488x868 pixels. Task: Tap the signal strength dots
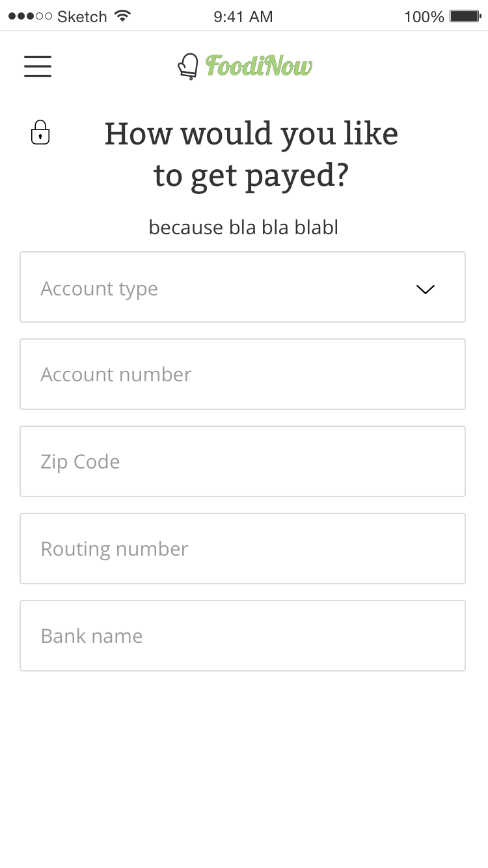[30, 16]
